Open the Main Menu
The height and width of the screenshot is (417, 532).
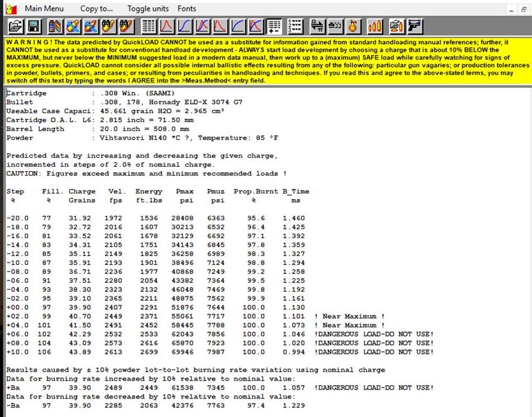pyautogui.click(x=44, y=9)
